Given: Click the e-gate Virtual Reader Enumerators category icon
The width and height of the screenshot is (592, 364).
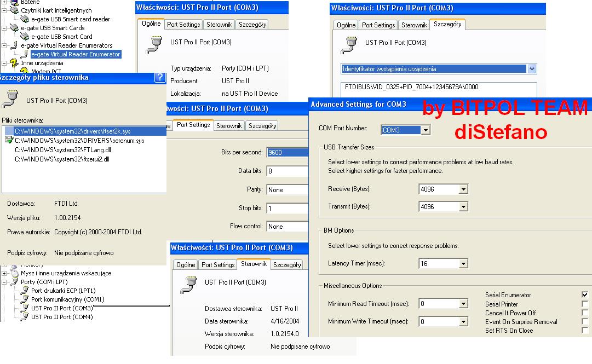Looking at the screenshot, I should (14, 45).
